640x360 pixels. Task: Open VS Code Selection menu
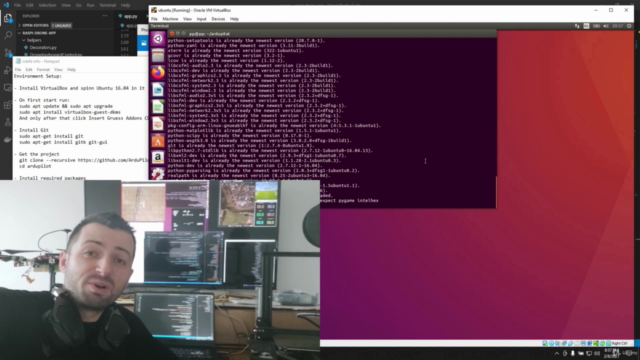tap(47, 5)
